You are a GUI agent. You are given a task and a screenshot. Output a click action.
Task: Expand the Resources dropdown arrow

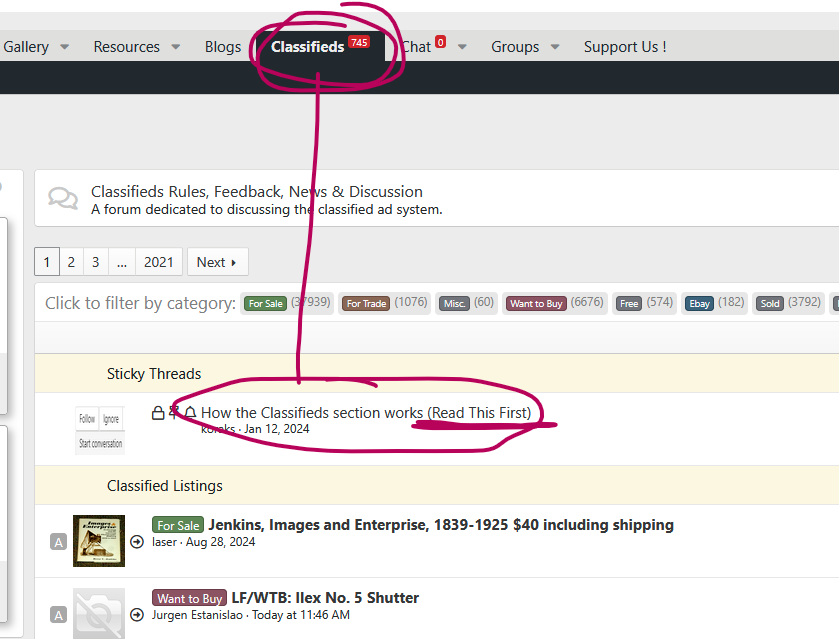coord(175,47)
